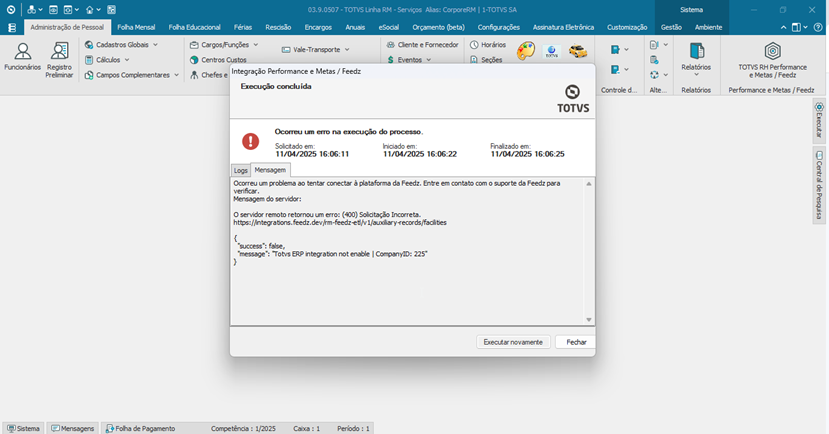Open the Relatórios book icon
The width and height of the screenshot is (829, 434).
pyautogui.click(x=696, y=51)
